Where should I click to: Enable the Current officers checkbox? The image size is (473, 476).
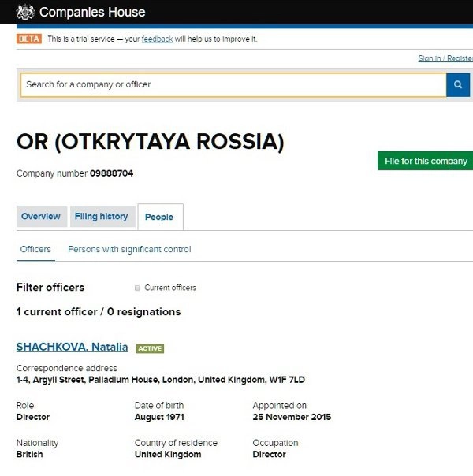(137, 288)
